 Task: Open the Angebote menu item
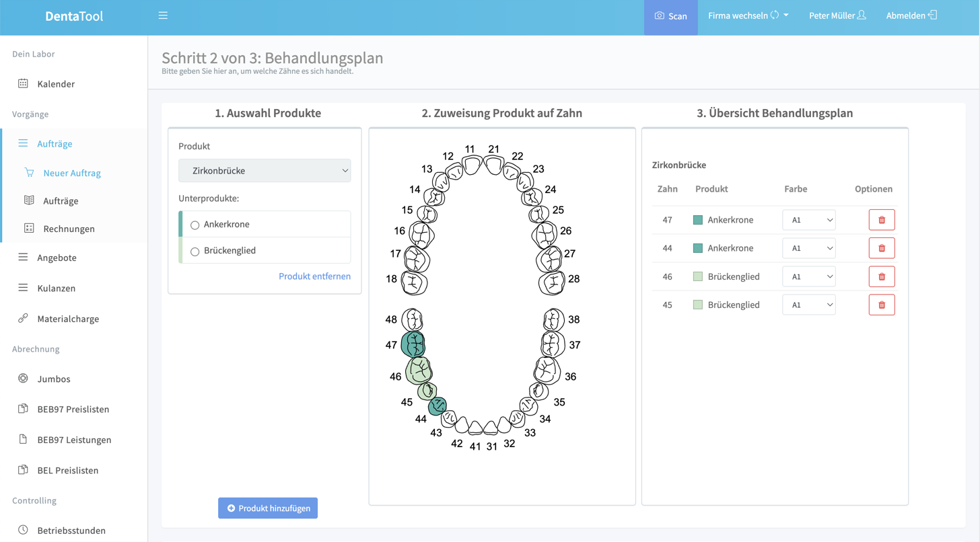click(57, 258)
